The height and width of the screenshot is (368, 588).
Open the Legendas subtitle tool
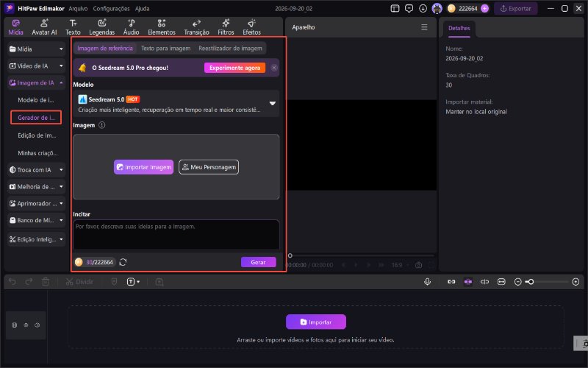pyautogui.click(x=101, y=27)
